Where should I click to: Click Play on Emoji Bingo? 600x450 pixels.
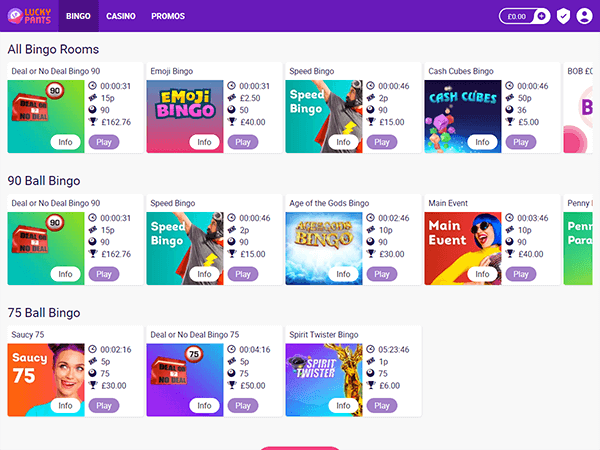point(243,142)
